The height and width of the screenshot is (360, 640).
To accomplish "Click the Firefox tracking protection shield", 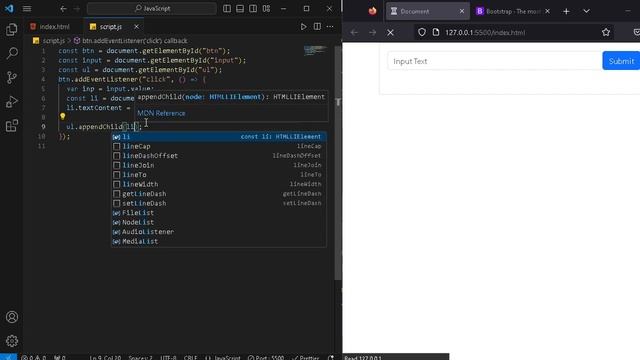I will tap(422, 32).
